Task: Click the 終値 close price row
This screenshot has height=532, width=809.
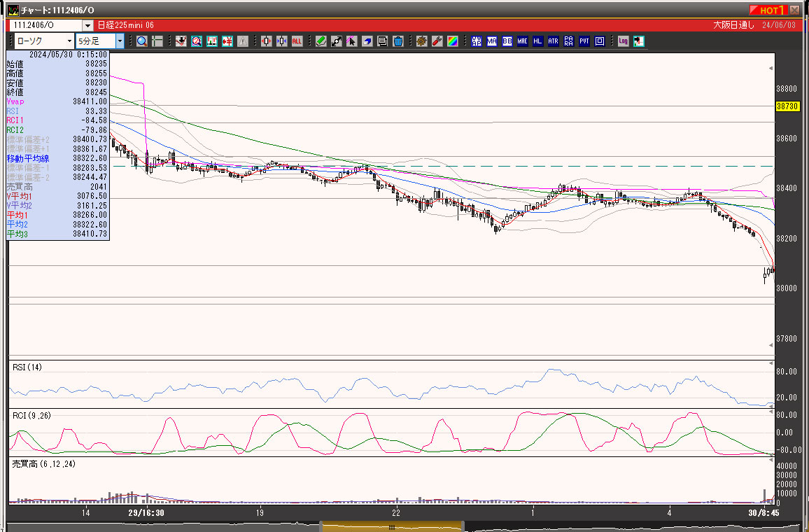Action: pos(57,92)
